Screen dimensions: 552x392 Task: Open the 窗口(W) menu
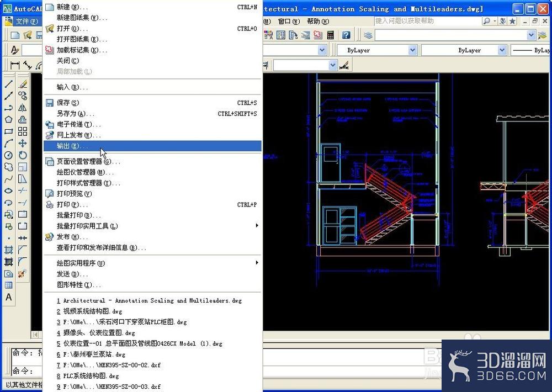[289, 22]
